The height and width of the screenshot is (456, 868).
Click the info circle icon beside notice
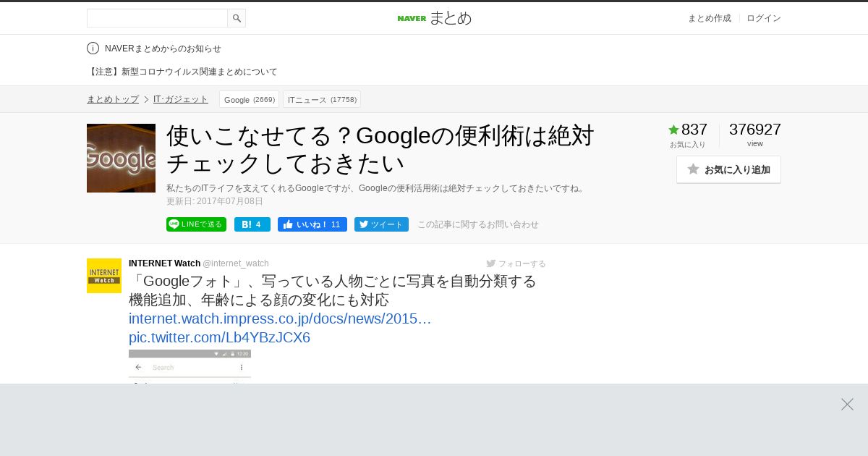click(93, 48)
